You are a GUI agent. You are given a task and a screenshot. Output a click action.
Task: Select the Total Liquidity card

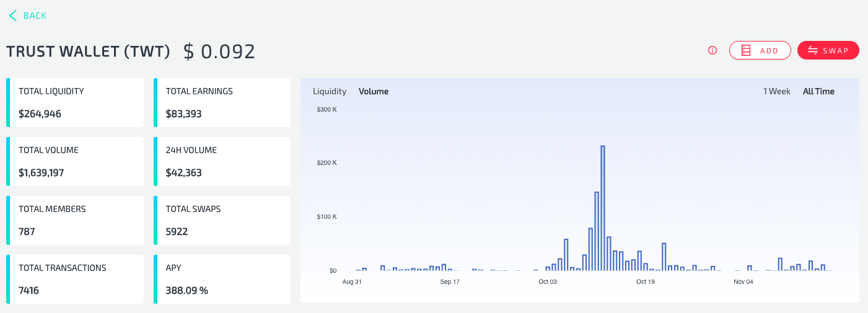(75, 102)
